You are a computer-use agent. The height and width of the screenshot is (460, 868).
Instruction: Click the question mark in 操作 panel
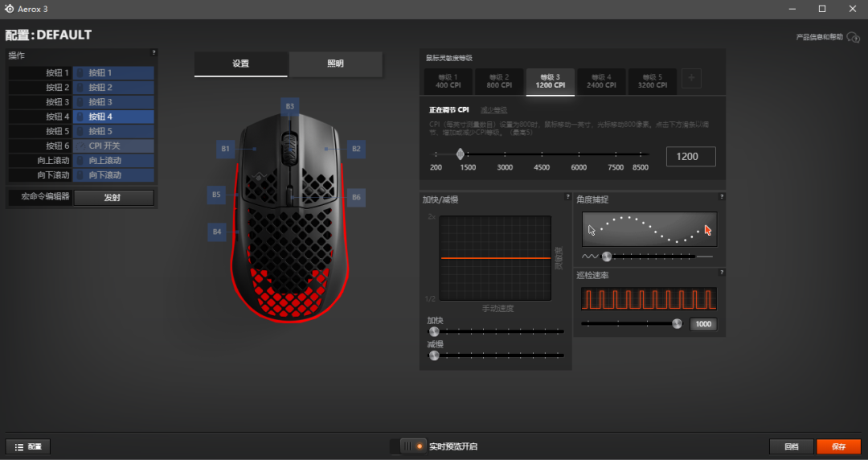click(x=154, y=52)
